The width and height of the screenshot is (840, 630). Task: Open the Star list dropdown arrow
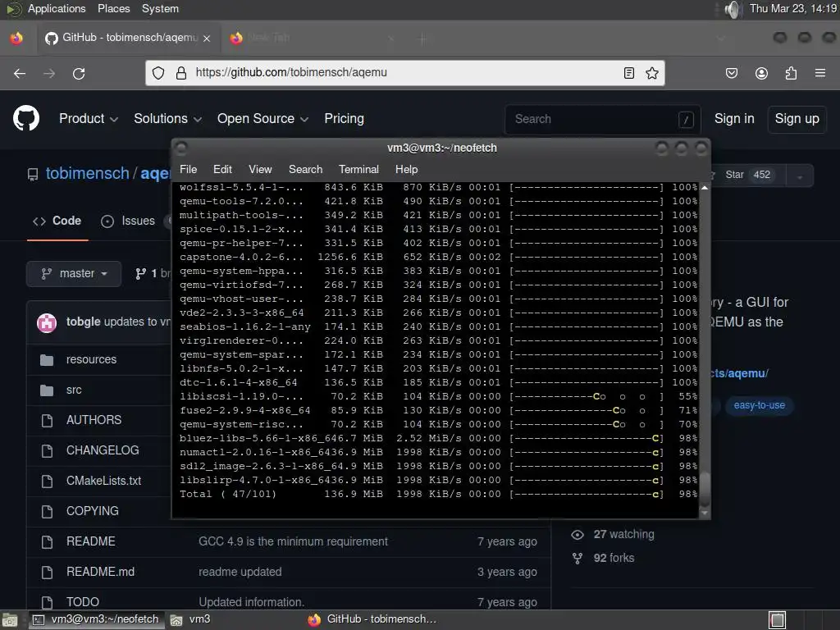pyautogui.click(x=800, y=176)
